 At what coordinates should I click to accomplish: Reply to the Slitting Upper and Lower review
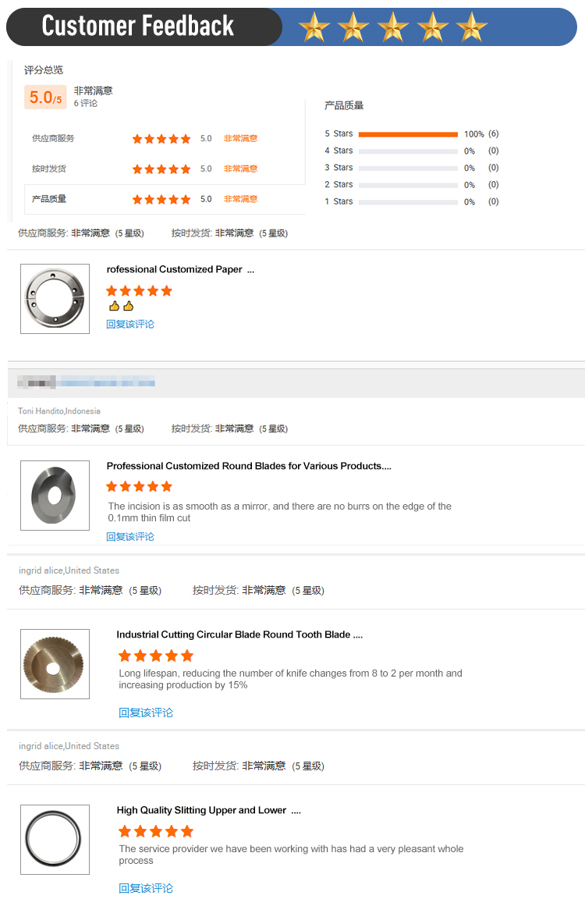pyautogui.click(x=146, y=889)
